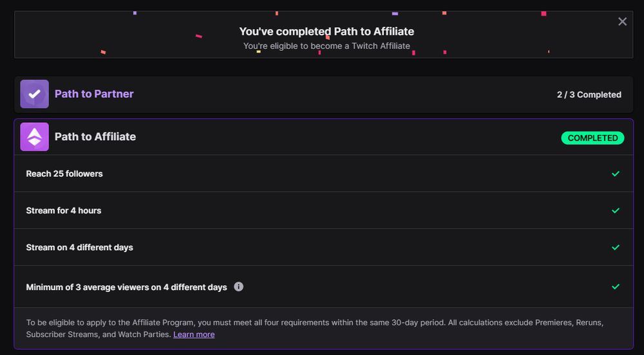Click the checkmark for 3 average viewers requirement
The image size is (644, 355).
pyautogui.click(x=616, y=287)
